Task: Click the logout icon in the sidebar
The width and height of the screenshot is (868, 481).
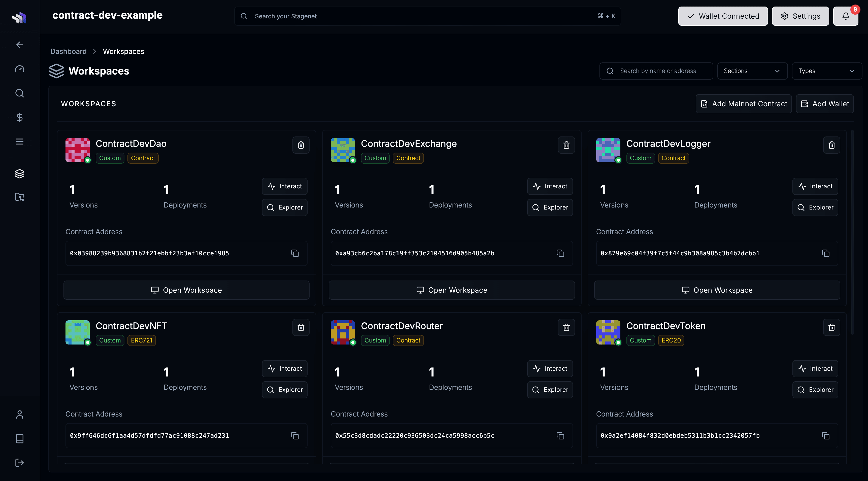Action: point(20,463)
